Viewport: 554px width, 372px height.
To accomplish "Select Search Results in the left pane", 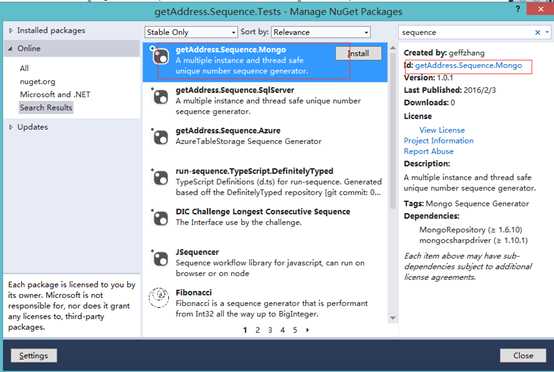I will click(x=46, y=107).
